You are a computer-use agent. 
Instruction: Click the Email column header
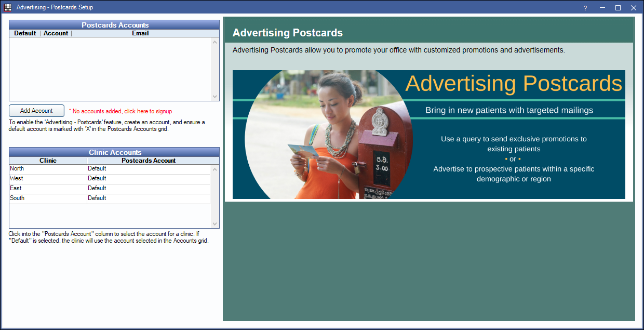(x=140, y=33)
